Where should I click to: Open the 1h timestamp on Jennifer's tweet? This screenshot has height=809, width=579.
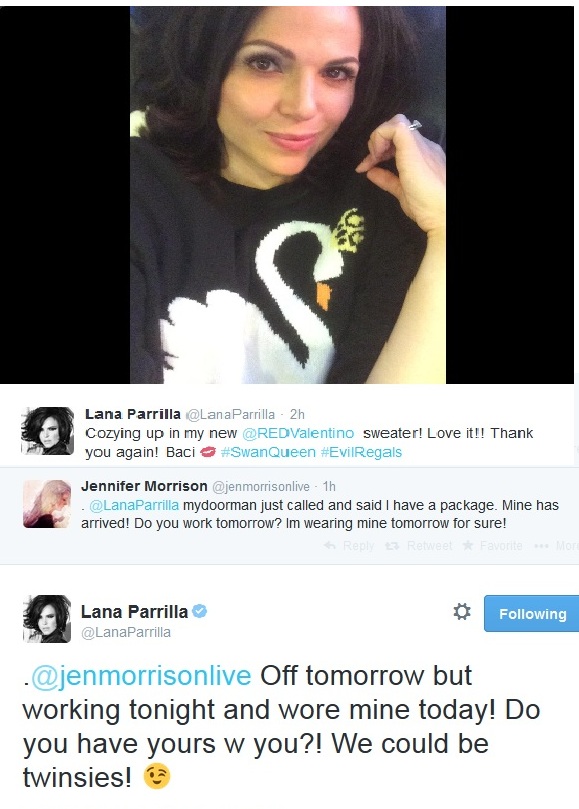(x=329, y=487)
